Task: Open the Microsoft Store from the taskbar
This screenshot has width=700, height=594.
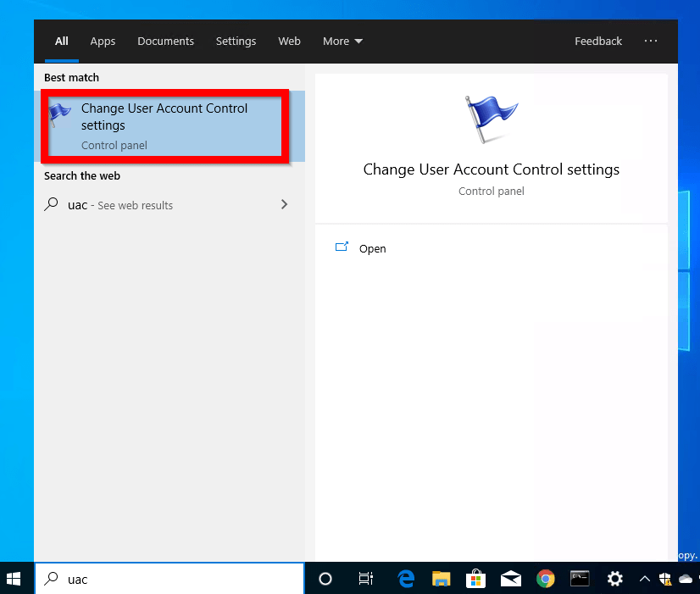Action: pyautogui.click(x=475, y=579)
